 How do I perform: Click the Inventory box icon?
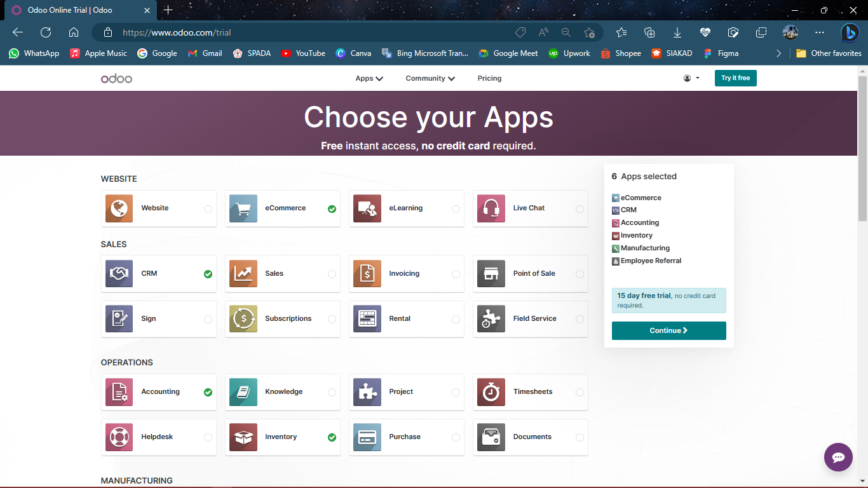tap(243, 437)
